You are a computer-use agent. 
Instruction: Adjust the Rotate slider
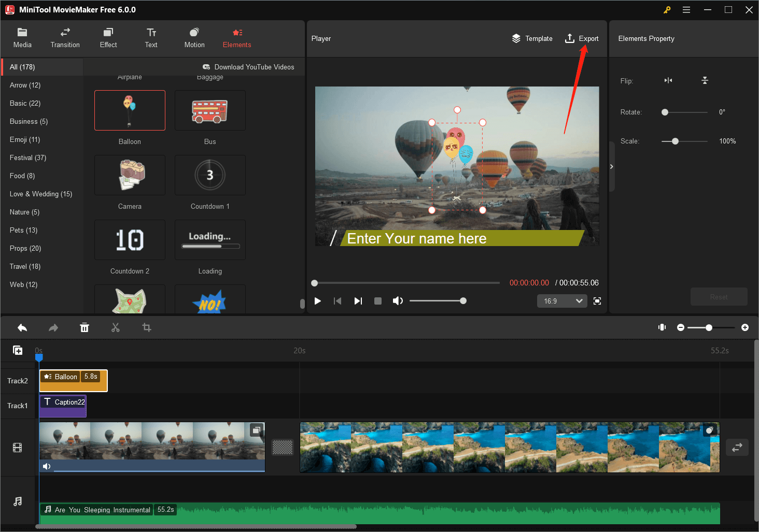684,112
